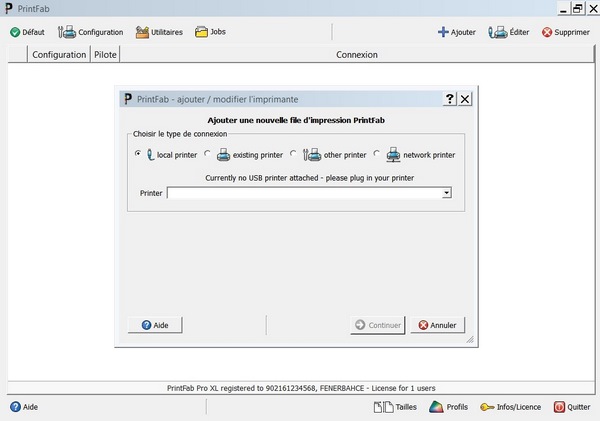Image resolution: width=600 pixels, height=421 pixels.
Task: Close the ajouter / modifier l'imprimante dialog
Action: (465, 99)
